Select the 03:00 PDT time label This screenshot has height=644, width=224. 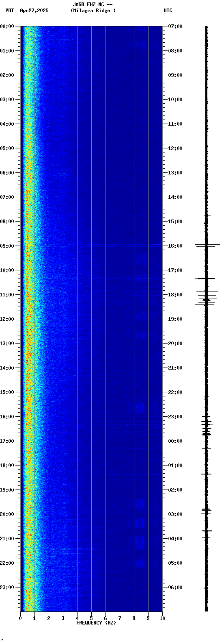coord(7,100)
